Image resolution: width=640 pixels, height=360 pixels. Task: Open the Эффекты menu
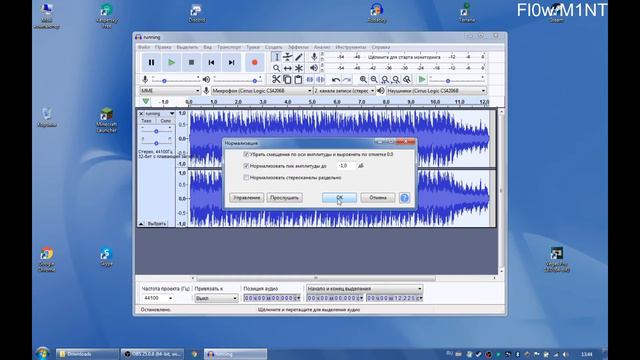point(298,47)
